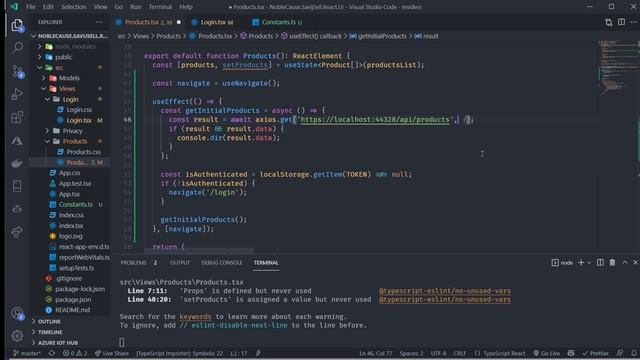
Task: Open Run and Debug view
Action: point(17,94)
